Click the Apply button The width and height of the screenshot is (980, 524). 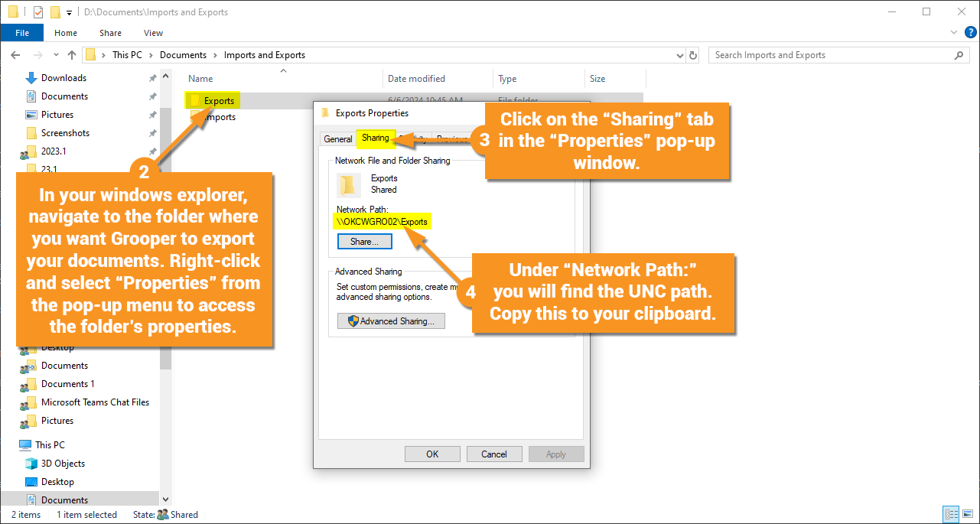pyautogui.click(x=556, y=454)
